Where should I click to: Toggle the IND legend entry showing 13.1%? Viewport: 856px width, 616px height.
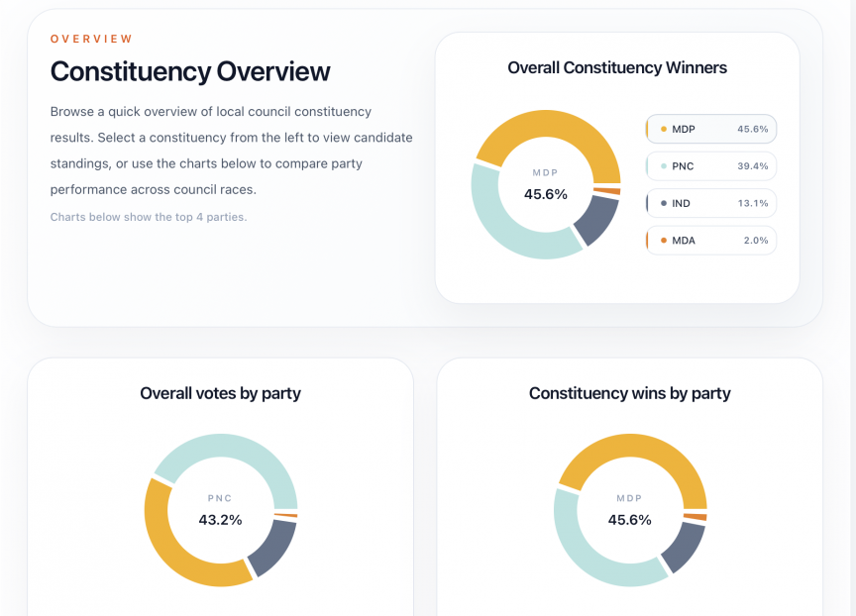(710, 203)
